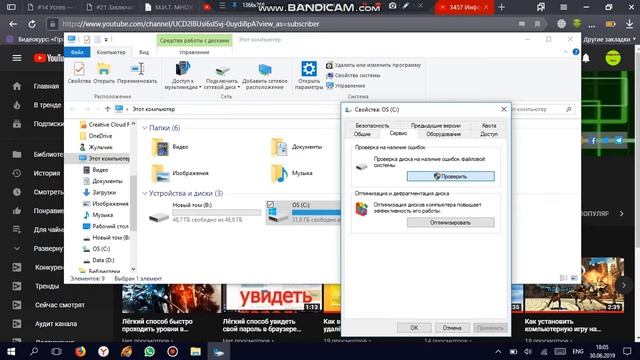Select OS (C:) in the navigation tree

(x=97, y=249)
